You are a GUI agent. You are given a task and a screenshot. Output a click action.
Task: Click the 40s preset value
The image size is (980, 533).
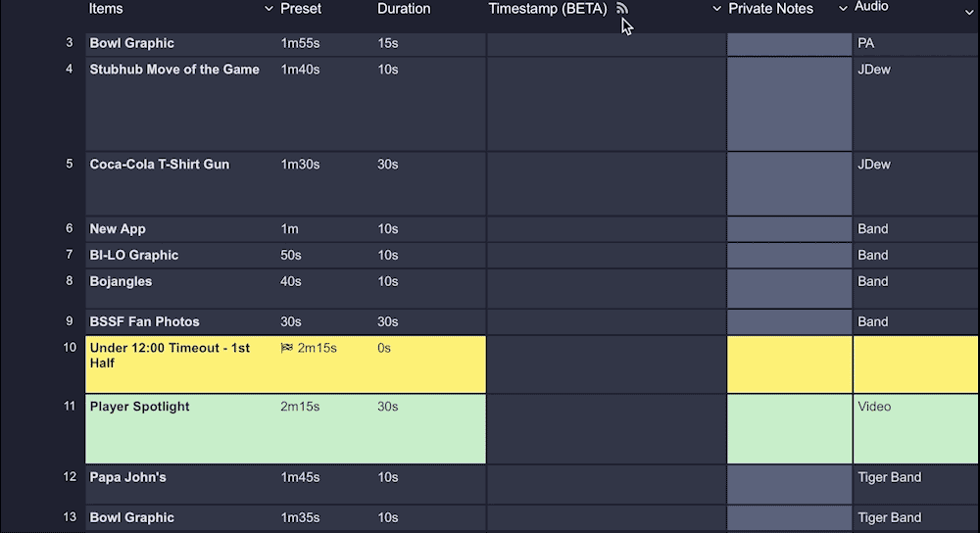coord(291,281)
